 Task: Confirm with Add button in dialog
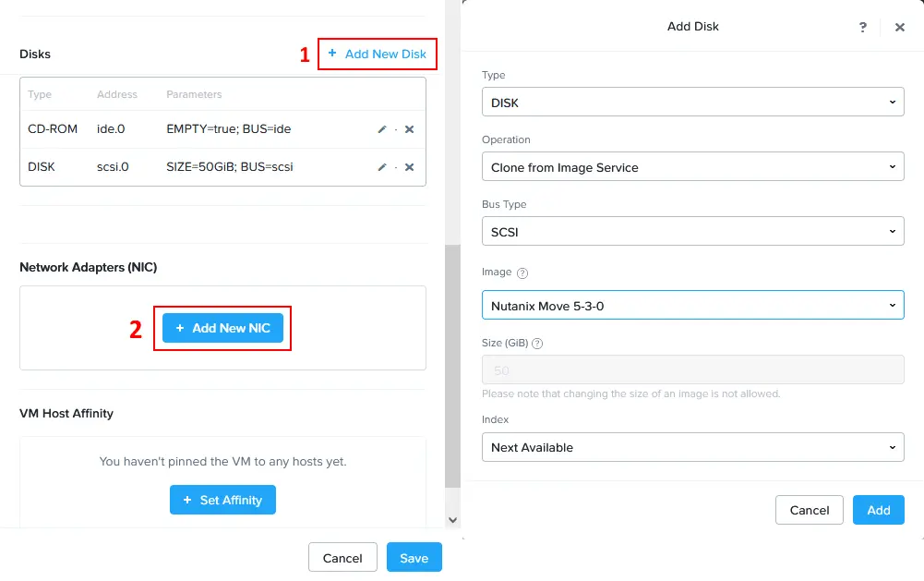point(878,510)
